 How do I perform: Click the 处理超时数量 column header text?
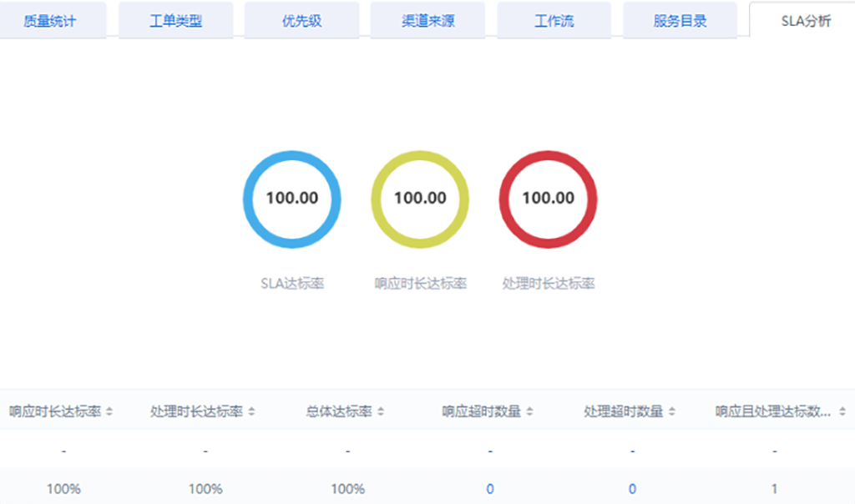tap(623, 411)
